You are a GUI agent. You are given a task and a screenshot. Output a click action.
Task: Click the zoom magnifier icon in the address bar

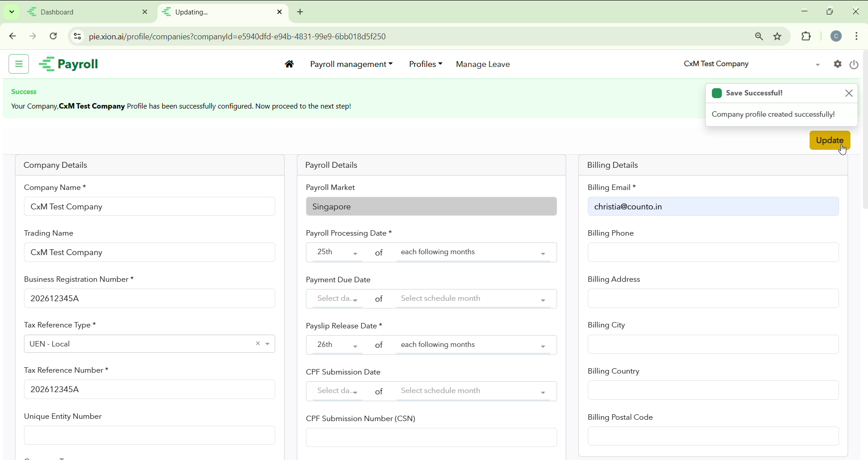coord(759,37)
